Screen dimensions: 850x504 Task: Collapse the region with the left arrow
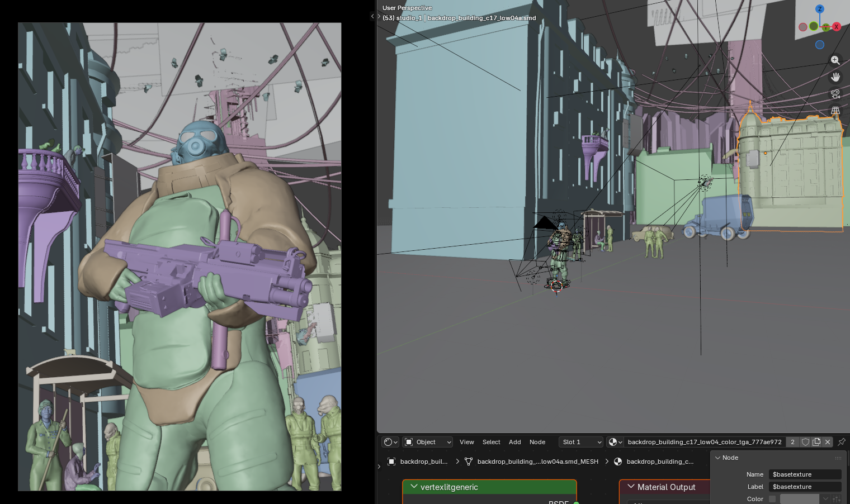point(372,16)
